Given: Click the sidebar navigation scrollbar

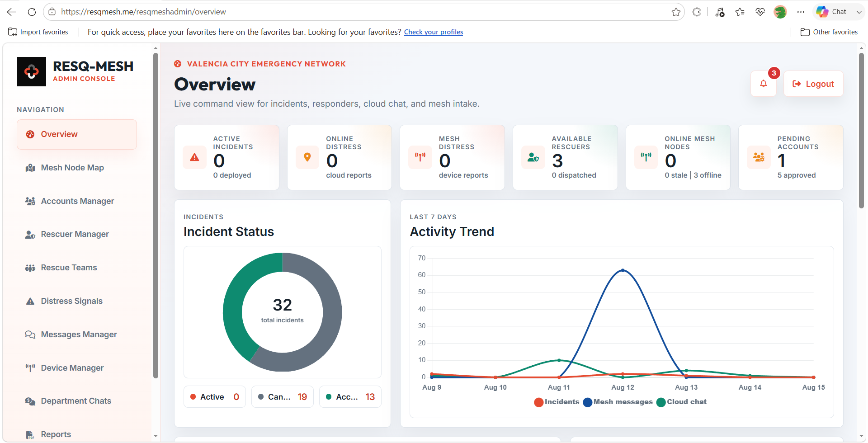Looking at the screenshot, I should (x=156, y=216).
